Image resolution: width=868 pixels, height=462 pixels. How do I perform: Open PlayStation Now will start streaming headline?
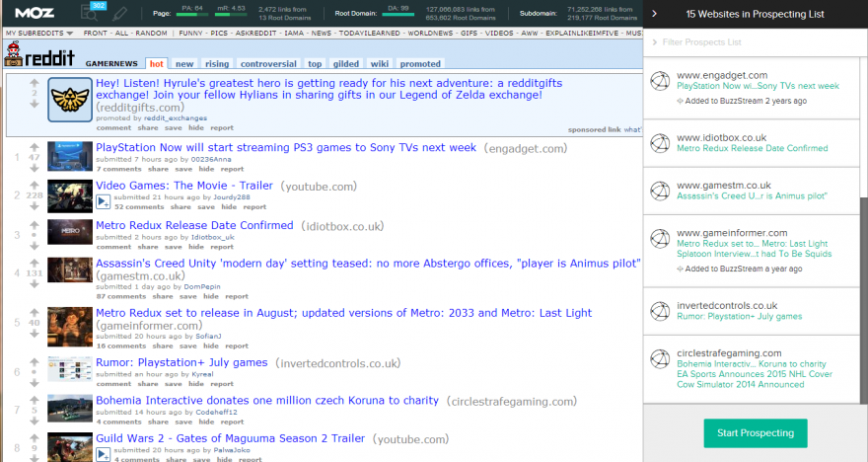coord(286,147)
